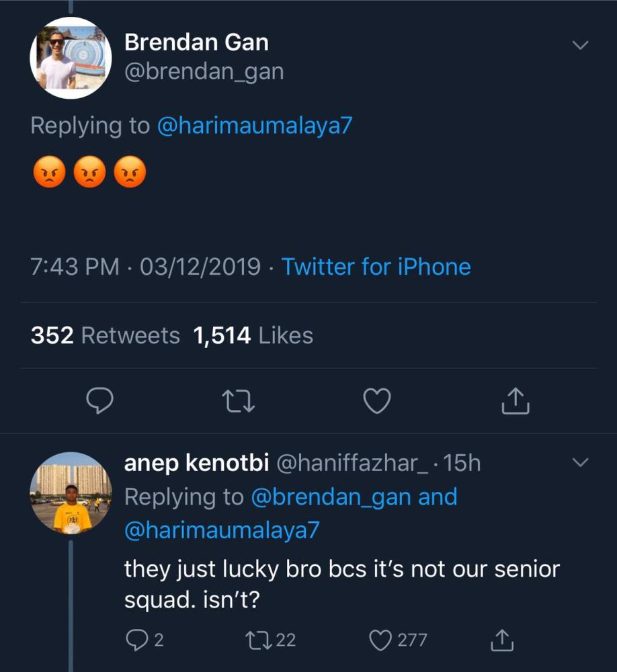This screenshot has width=617, height=672.
Task: Share anep kenotbi's reply tweet
Action: [x=499, y=640]
